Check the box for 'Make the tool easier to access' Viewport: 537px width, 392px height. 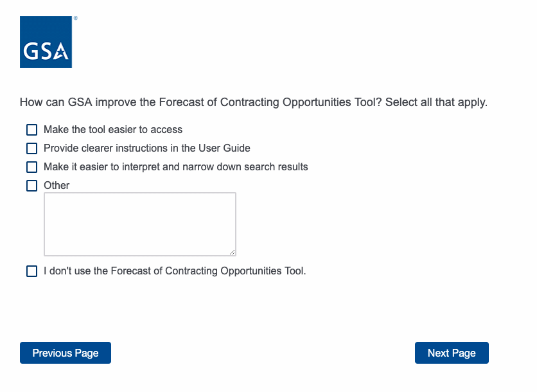[x=31, y=130]
